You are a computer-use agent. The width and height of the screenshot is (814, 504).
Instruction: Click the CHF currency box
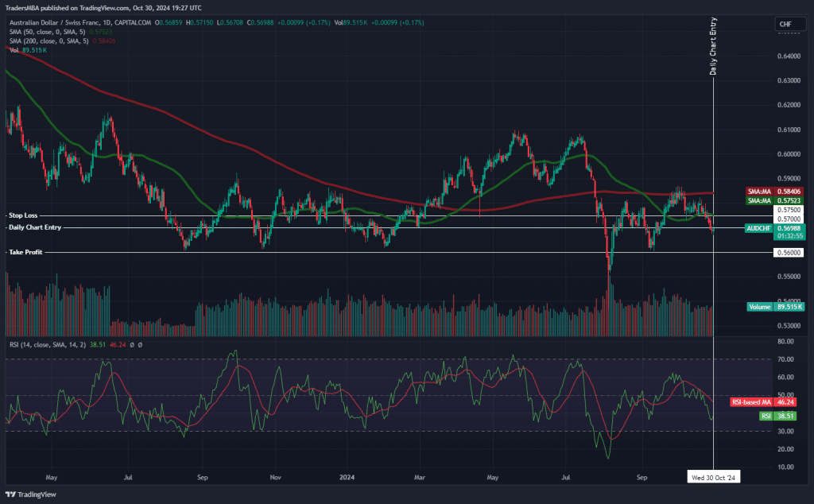coord(785,25)
